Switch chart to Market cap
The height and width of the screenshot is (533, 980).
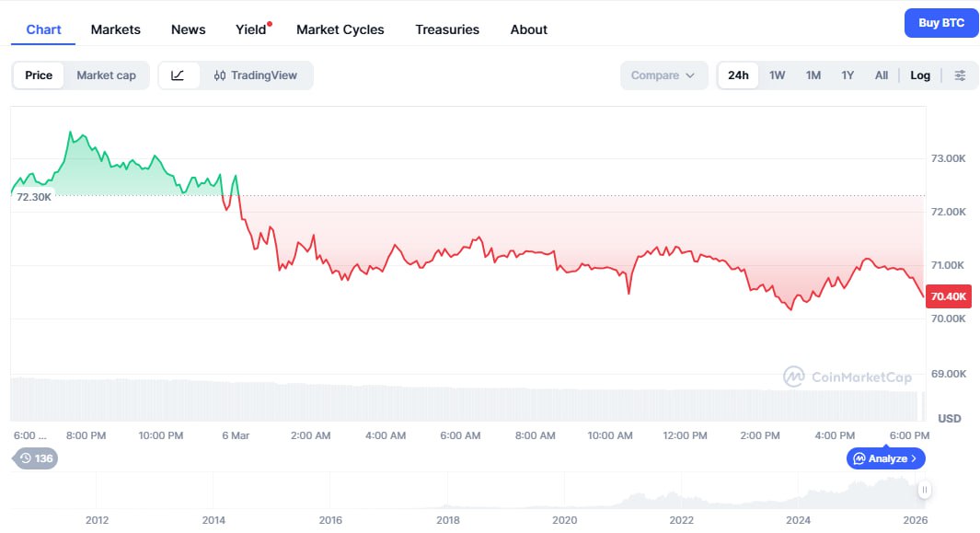point(106,75)
